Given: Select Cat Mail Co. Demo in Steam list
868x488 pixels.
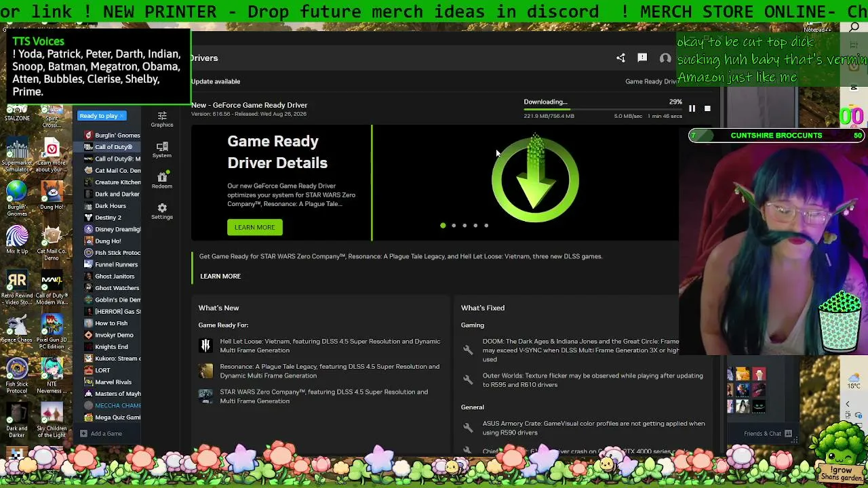Looking at the screenshot, I should (x=112, y=171).
